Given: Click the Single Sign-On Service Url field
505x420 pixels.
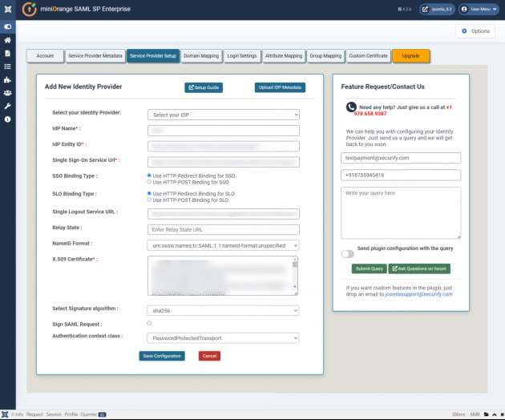Looking at the screenshot, I should click(x=224, y=162).
